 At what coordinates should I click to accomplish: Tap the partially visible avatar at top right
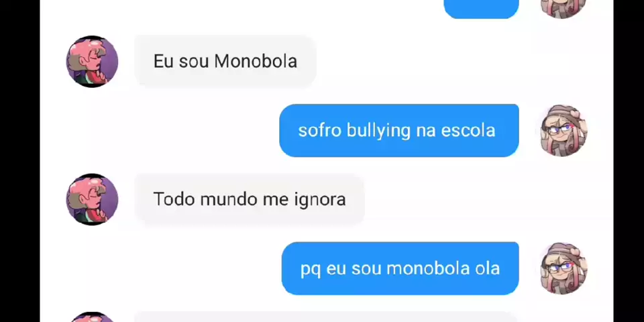(x=563, y=9)
